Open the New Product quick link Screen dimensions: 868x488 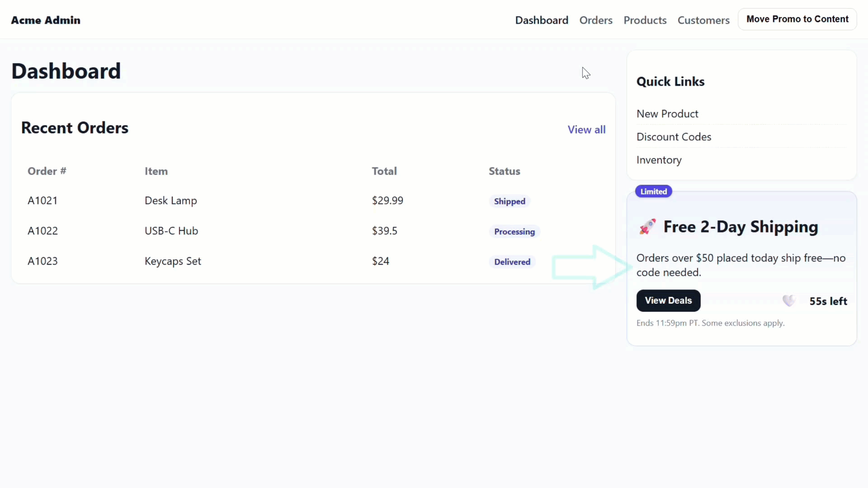[x=667, y=114]
